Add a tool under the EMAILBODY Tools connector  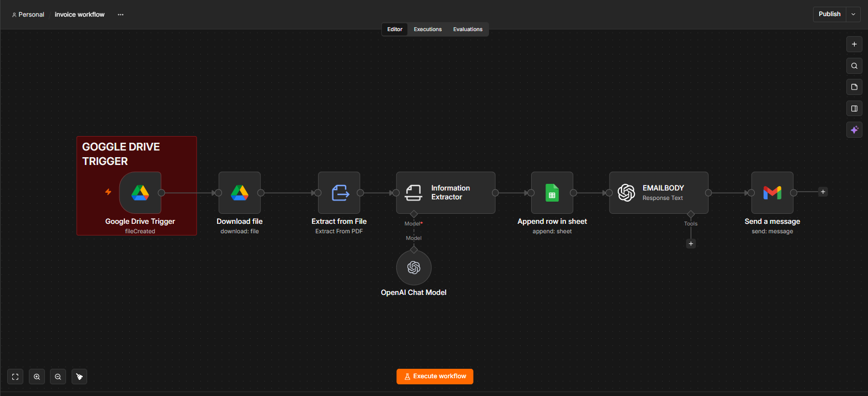691,243
